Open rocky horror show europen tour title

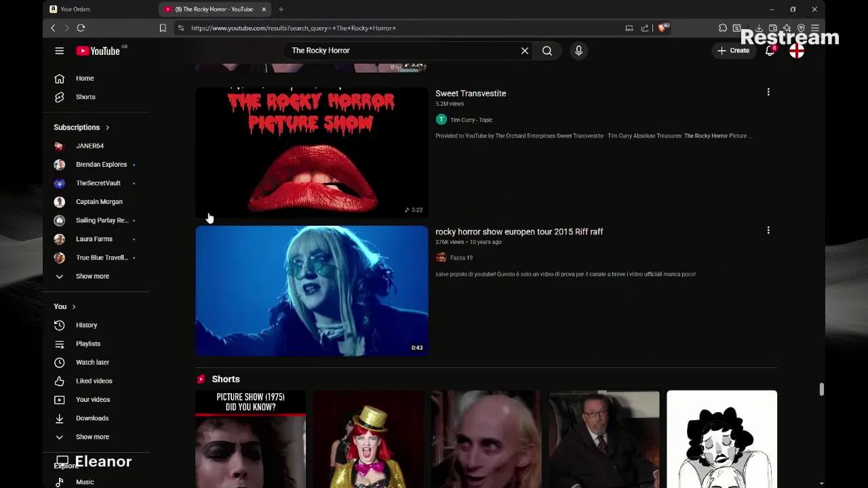pyautogui.click(x=519, y=232)
